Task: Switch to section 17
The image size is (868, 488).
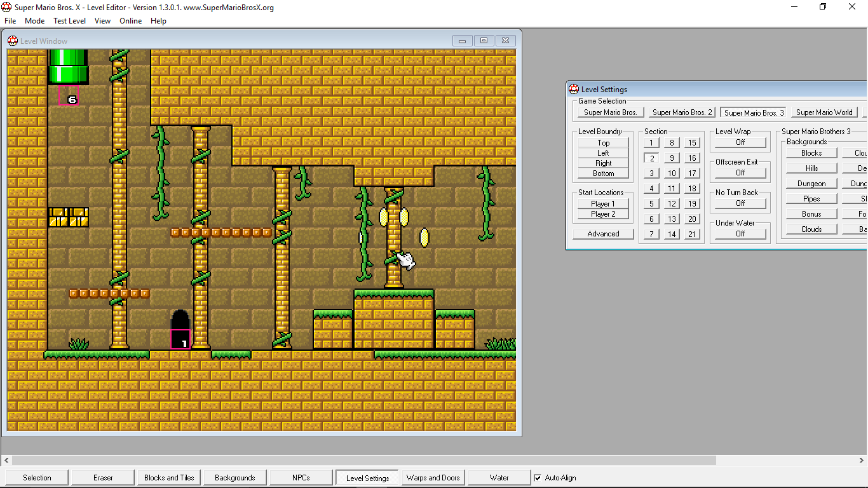Action: point(692,173)
